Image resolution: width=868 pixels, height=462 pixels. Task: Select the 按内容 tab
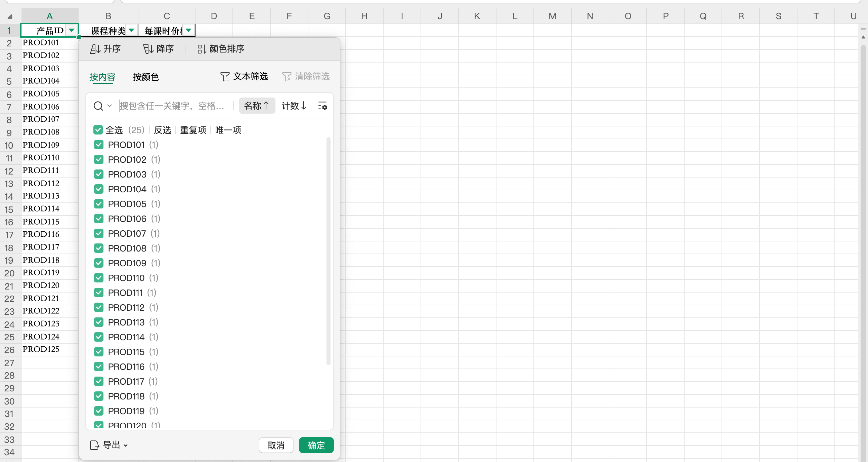point(102,77)
